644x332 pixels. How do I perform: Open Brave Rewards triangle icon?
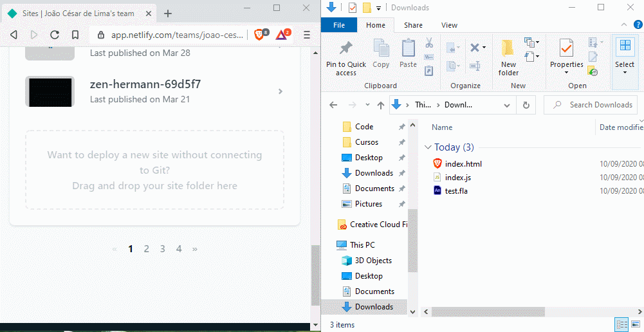(x=281, y=35)
